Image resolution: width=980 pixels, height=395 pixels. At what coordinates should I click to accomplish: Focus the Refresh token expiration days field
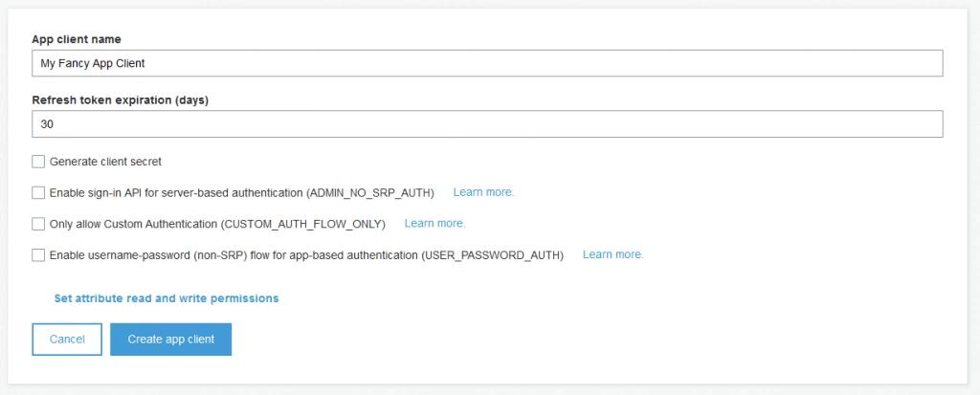click(x=486, y=123)
